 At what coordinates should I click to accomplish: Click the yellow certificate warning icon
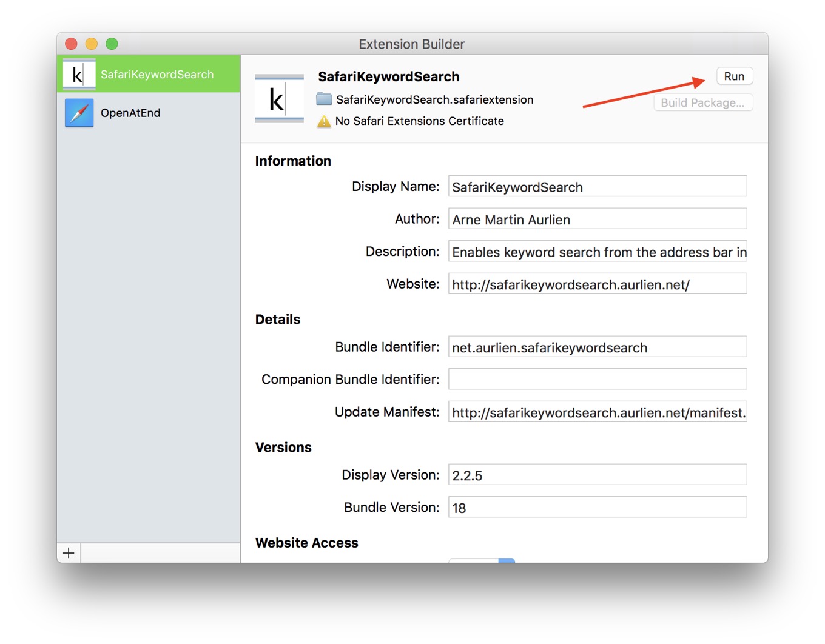[x=324, y=121]
